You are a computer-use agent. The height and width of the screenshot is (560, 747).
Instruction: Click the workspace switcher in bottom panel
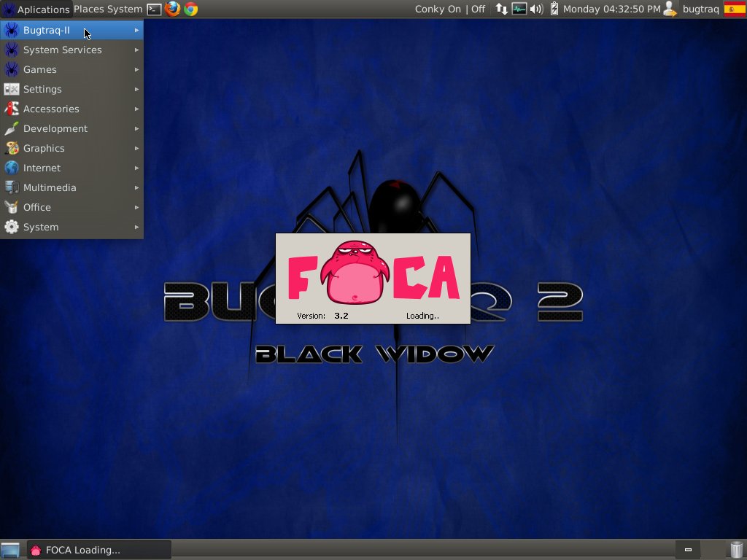688,550
